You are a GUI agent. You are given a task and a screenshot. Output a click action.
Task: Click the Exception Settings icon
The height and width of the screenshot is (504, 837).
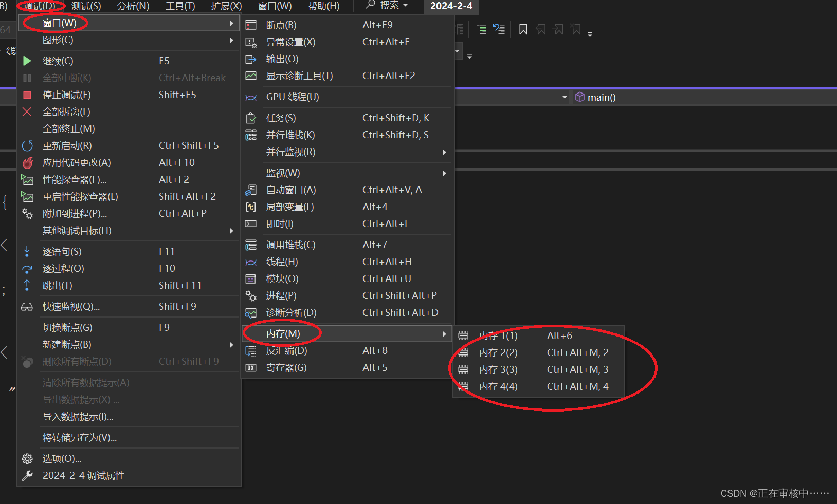click(x=251, y=42)
